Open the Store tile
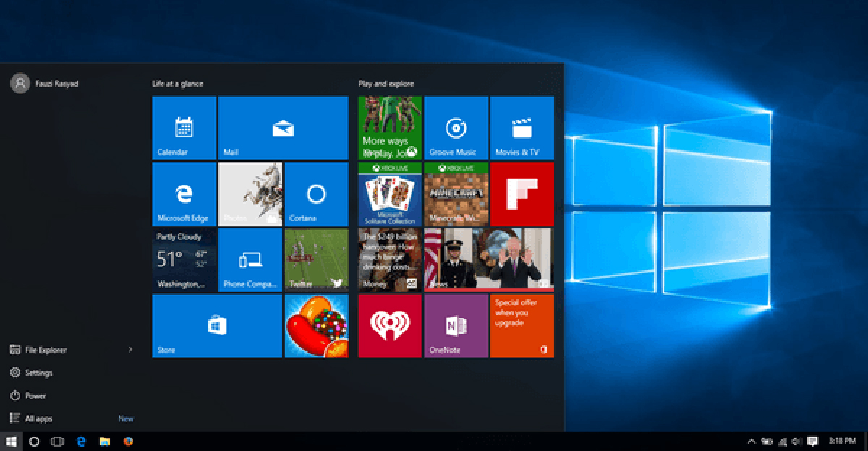The image size is (868, 451). [x=217, y=326]
